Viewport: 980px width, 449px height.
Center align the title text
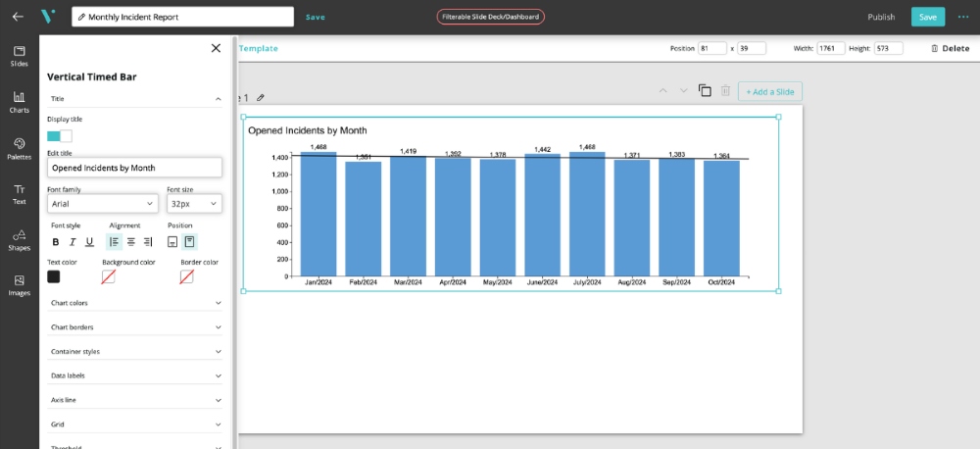coord(131,241)
